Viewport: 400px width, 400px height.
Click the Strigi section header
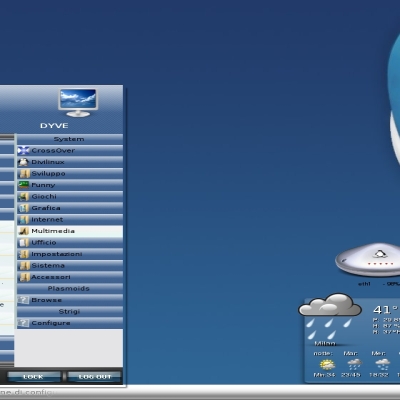69,311
